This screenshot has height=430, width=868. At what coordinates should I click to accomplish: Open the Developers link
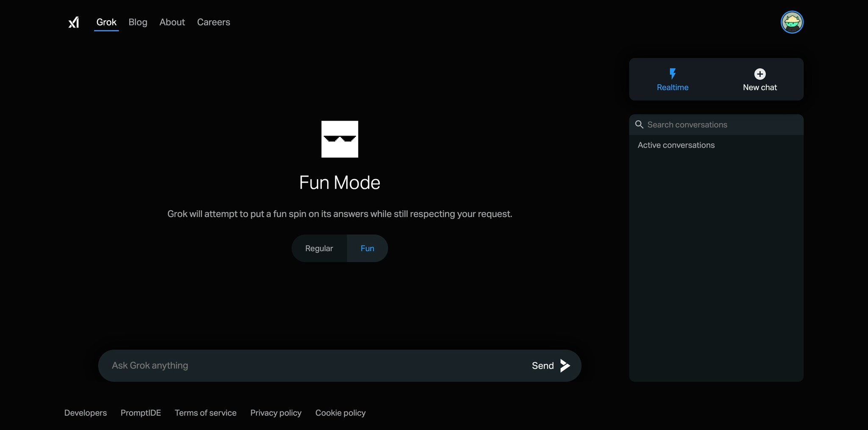[86, 413]
